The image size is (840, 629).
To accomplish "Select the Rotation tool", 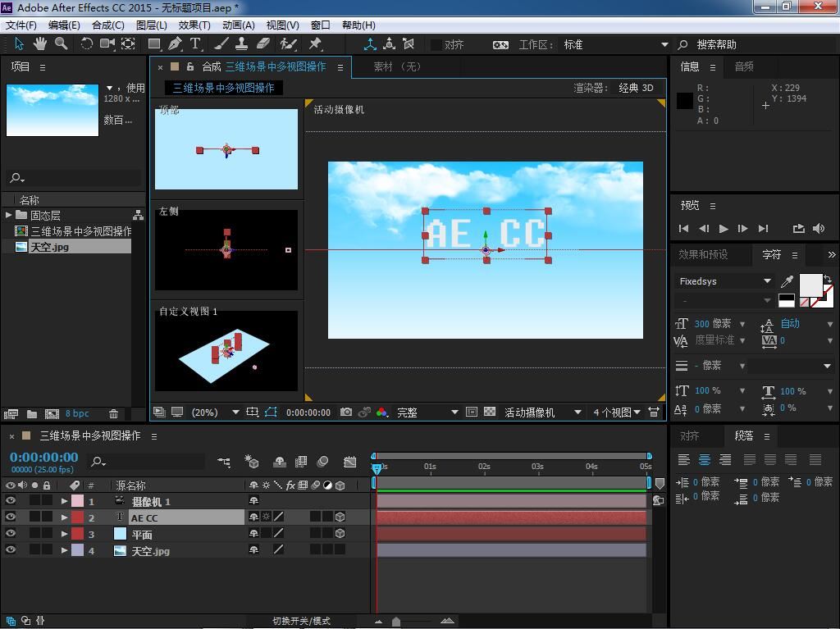I will (x=86, y=44).
